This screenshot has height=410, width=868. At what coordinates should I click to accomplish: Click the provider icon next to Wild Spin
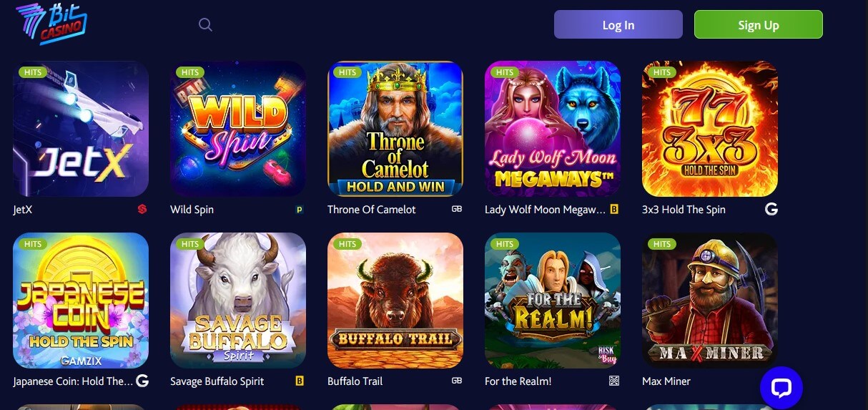(300, 210)
